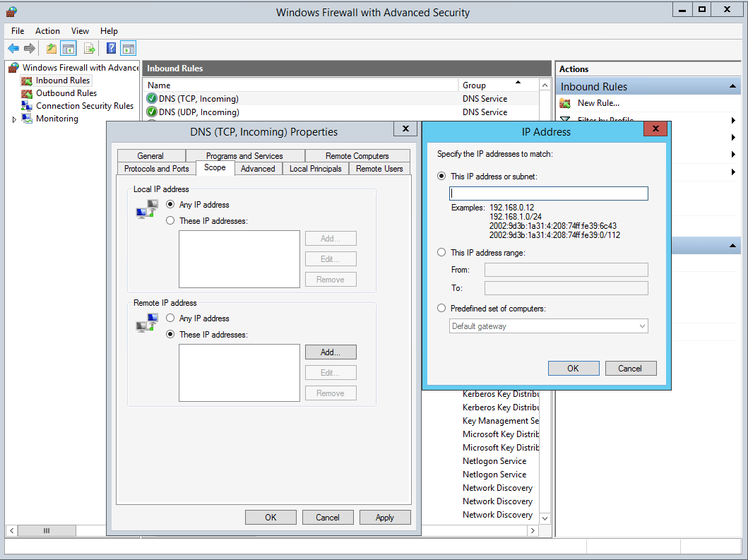Screen dimensions: 748x560
Task: Open the Help menu
Action: 109,31
